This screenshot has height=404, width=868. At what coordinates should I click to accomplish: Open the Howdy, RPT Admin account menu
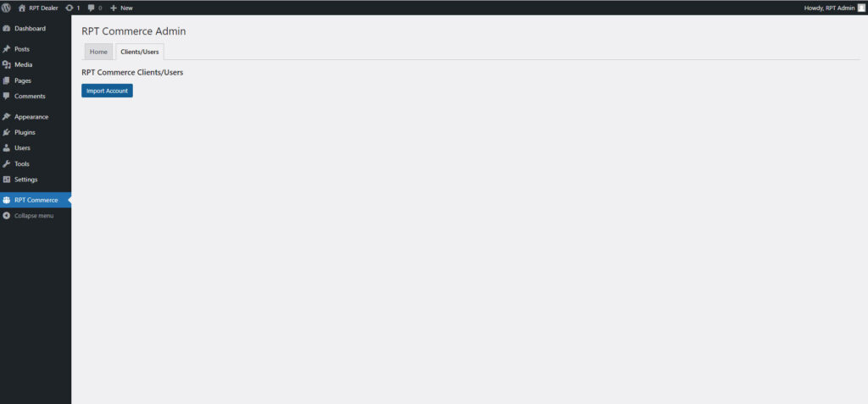tap(834, 8)
